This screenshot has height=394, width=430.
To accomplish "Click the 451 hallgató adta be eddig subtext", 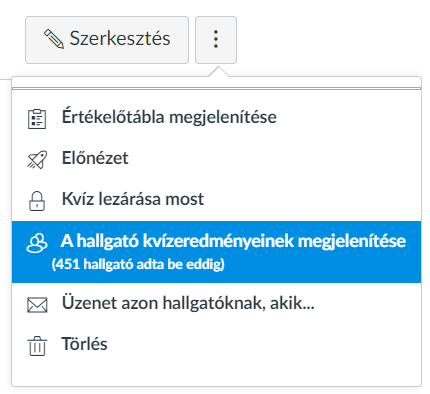I will pyautogui.click(x=138, y=264).
